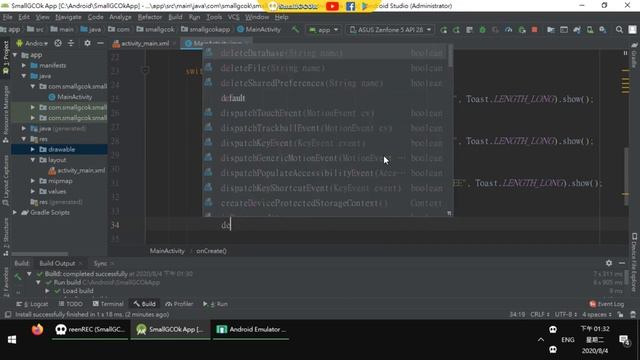Click the Attach Debugger to Android Process icon
The width and height of the screenshot is (640, 360).
[x=522, y=30]
